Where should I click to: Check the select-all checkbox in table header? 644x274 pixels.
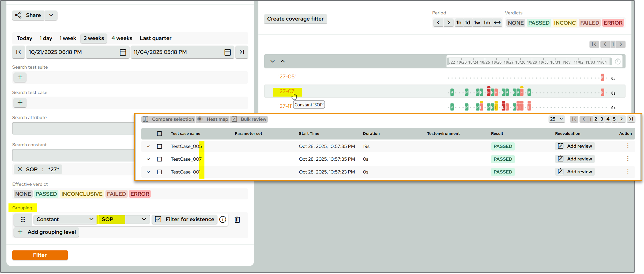tap(160, 133)
